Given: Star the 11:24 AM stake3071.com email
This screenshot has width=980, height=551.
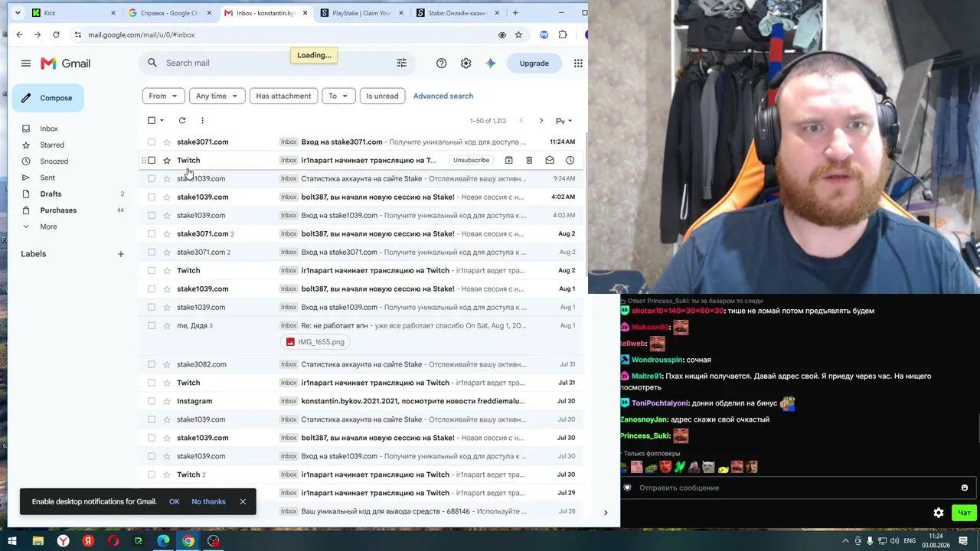Looking at the screenshot, I should [167, 142].
